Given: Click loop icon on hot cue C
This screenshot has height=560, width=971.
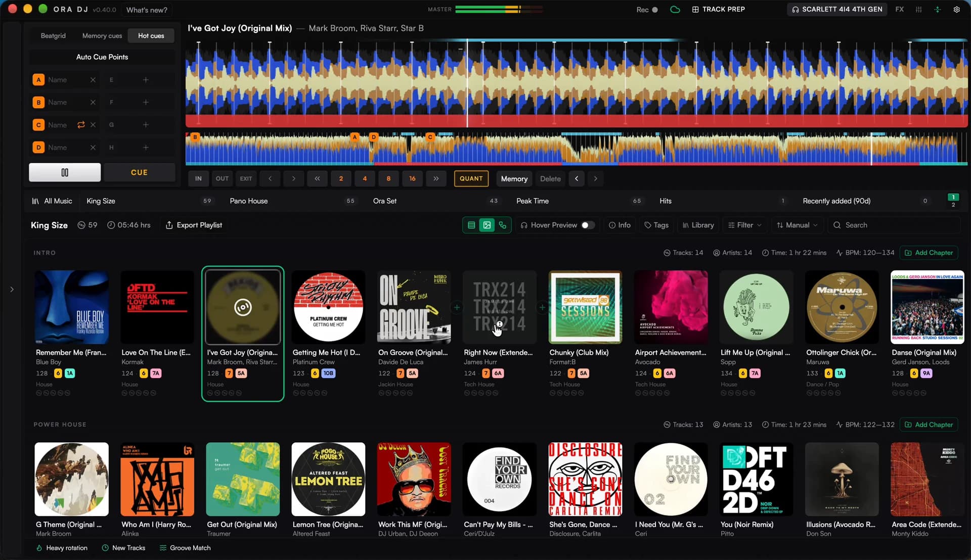Looking at the screenshot, I should tap(81, 125).
